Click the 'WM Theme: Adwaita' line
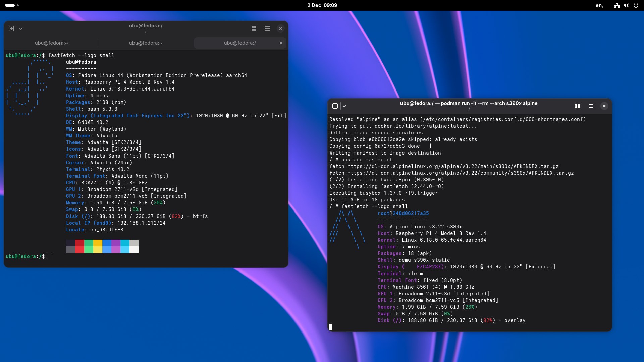This screenshot has height=362, width=644. (92, 136)
